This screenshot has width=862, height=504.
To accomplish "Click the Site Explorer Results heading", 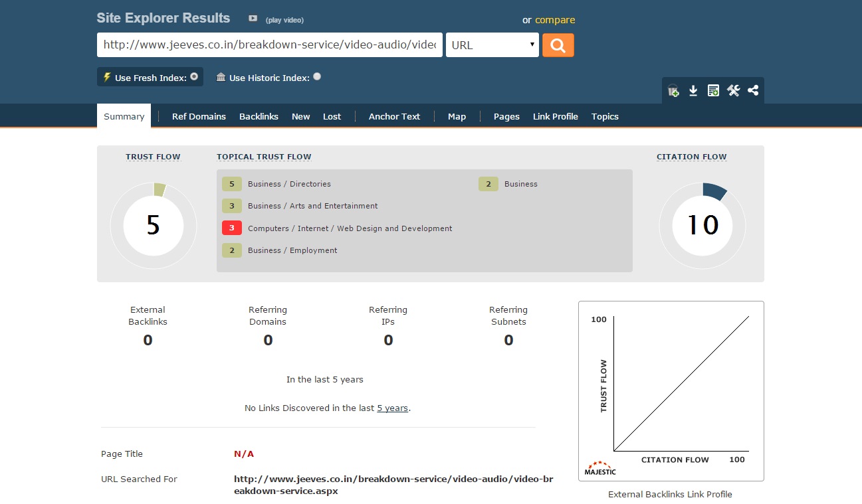I will pos(163,18).
